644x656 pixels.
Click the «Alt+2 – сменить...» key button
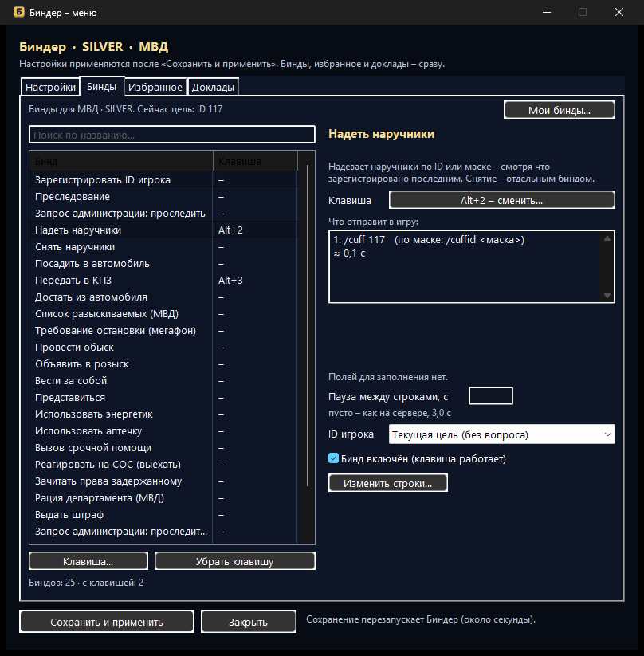coord(501,200)
